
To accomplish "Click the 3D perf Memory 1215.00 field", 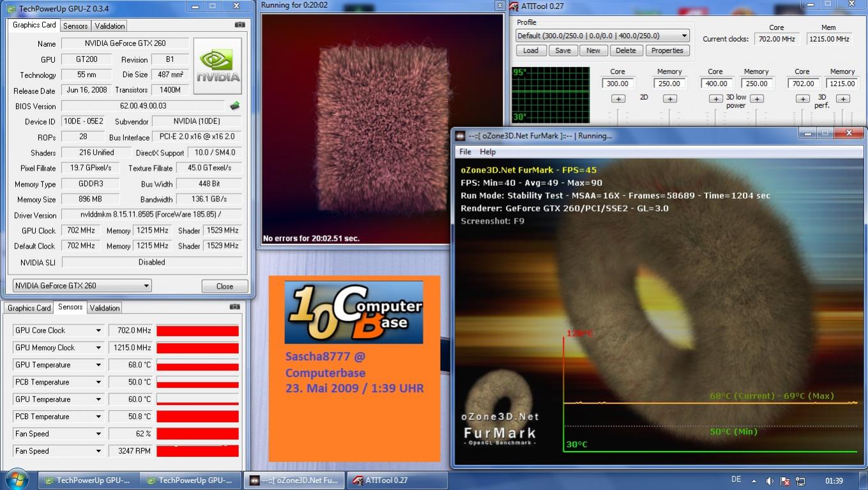I will click(842, 83).
